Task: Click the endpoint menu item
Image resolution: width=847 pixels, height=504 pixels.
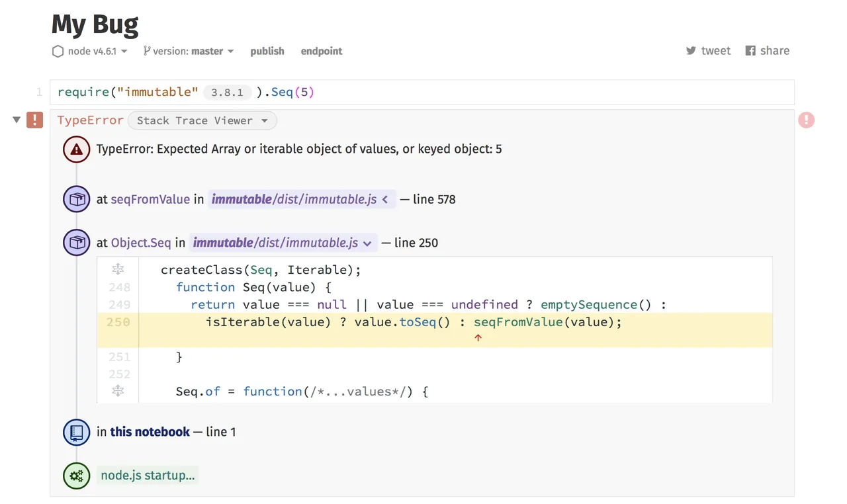Action: click(322, 51)
